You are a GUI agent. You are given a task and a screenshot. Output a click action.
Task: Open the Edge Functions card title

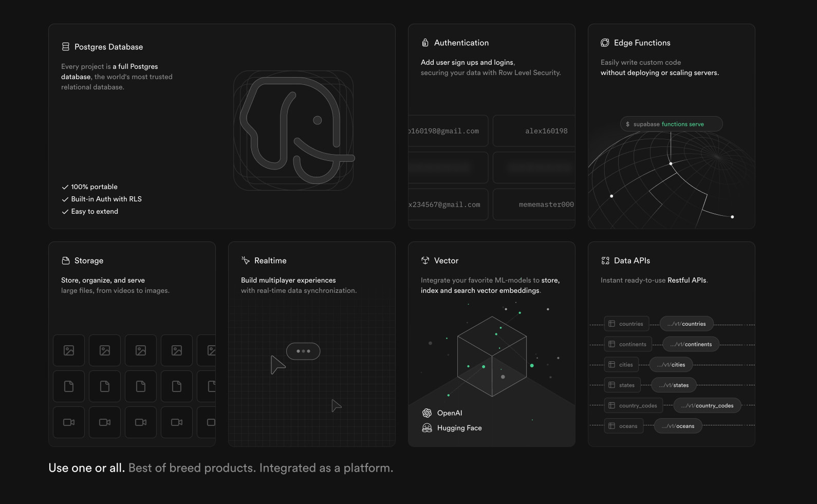[642, 43]
